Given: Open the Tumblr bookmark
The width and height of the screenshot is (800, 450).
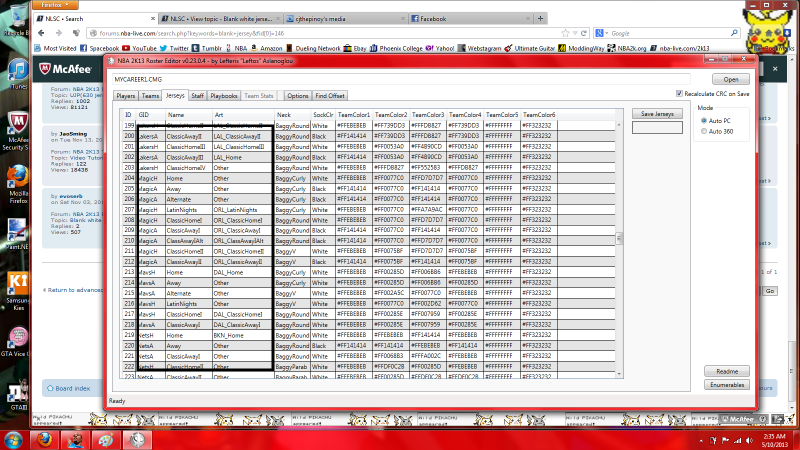Looking at the screenshot, I should point(207,48).
